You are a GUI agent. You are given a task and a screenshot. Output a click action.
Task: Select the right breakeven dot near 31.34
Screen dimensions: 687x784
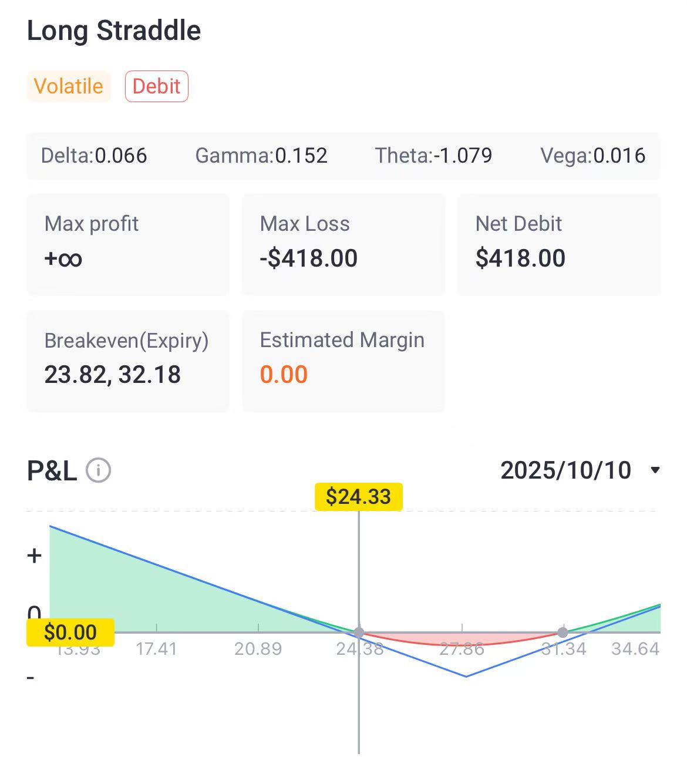click(563, 632)
